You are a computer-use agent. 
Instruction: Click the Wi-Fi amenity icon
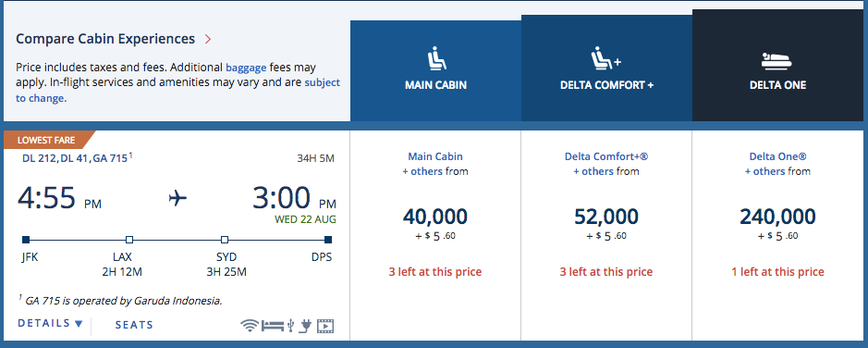[250, 326]
